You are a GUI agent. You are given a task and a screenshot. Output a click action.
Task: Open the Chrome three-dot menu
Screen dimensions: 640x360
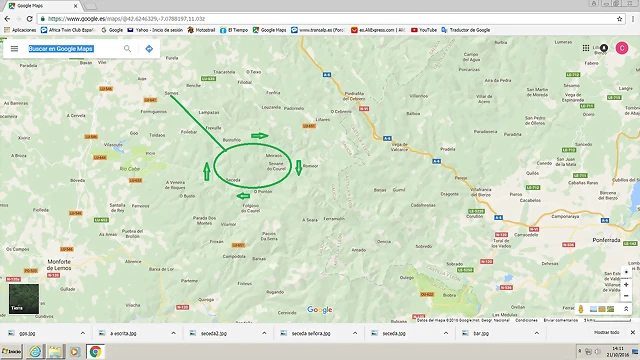tap(633, 19)
